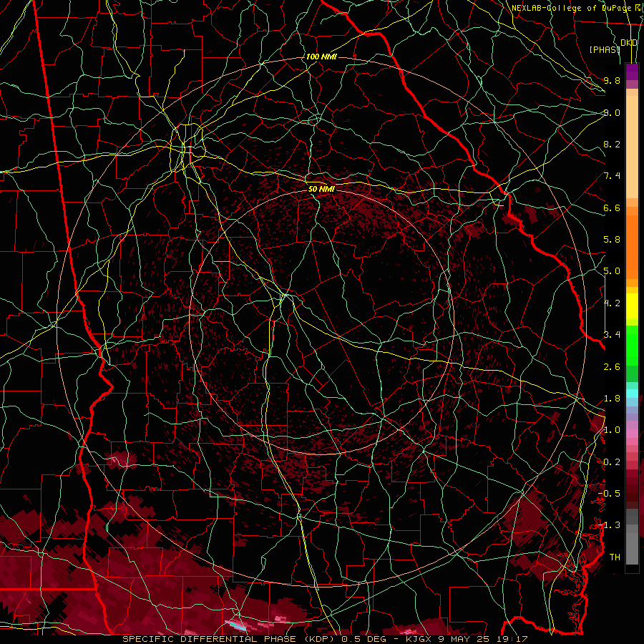Click the 2.6 value on the KDP scale

(x=612, y=366)
